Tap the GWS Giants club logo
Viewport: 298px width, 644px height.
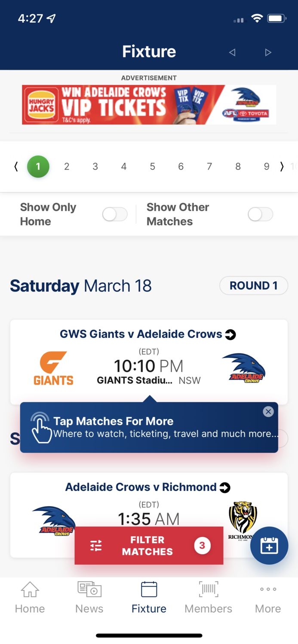(x=53, y=367)
